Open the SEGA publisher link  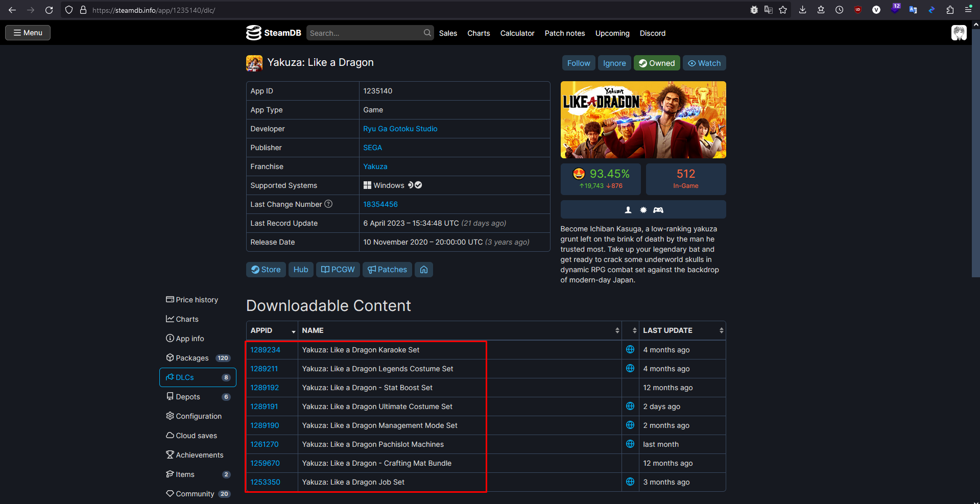pos(373,148)
